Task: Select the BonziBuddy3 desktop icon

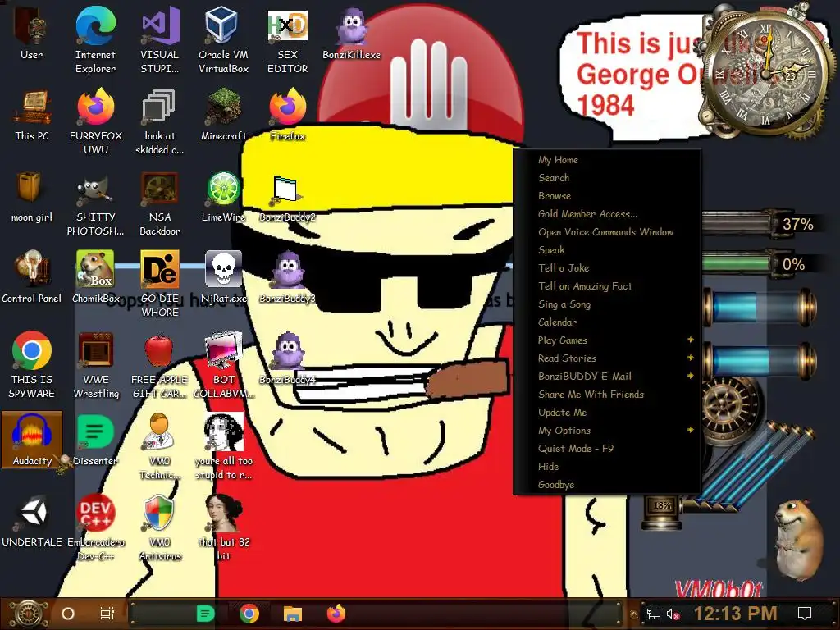Action: (288, 277)
